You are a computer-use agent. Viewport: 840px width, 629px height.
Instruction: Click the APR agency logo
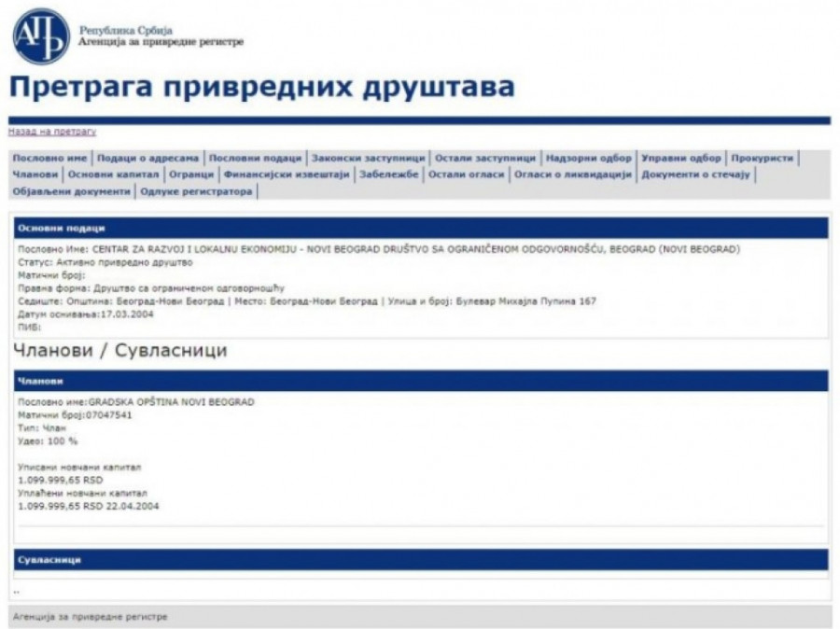(x=40, y=35)
